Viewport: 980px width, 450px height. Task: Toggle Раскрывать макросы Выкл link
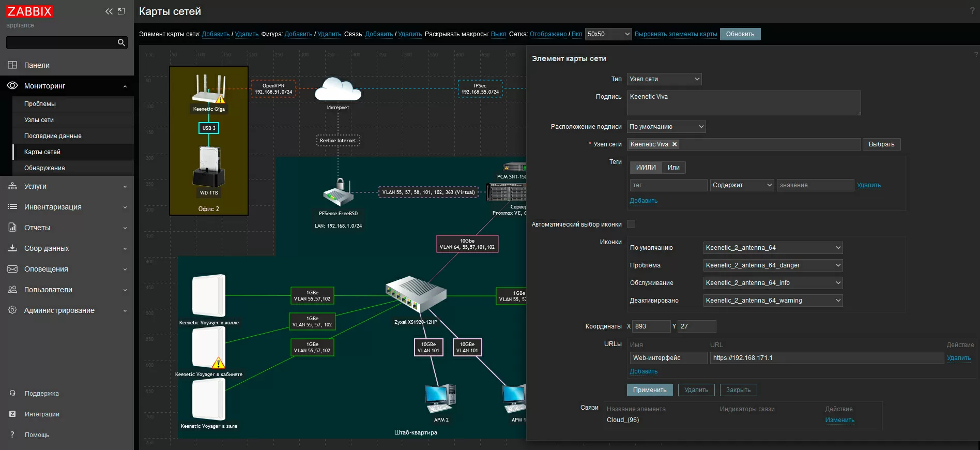tap(498, 34)
